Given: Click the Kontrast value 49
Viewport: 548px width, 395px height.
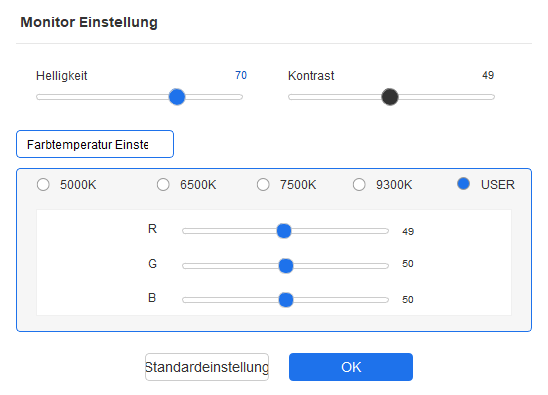Looking at the screenshot, I should click(x=488, y=75).
